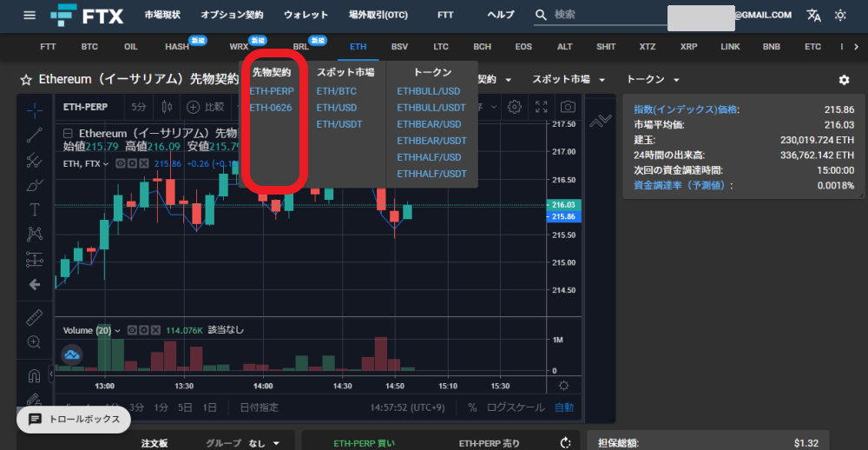Hide the Volume indicator eye icon
This screenshot has width=868, height=450.
[x=132, y=330]
